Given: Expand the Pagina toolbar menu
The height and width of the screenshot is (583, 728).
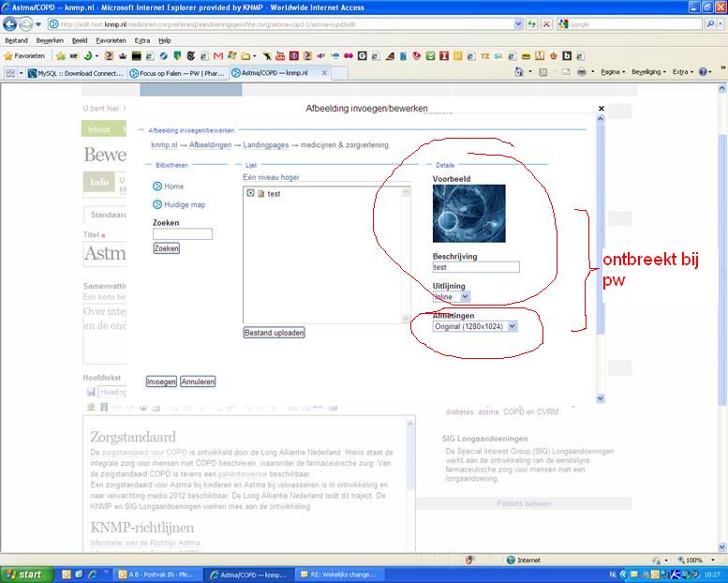Looking at the screenshot, I should 615,71.
